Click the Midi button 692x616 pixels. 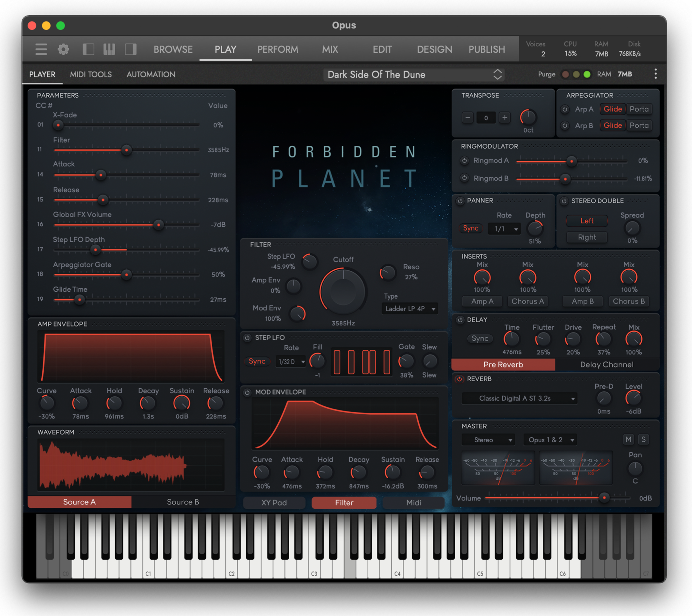tap(413, 502)
